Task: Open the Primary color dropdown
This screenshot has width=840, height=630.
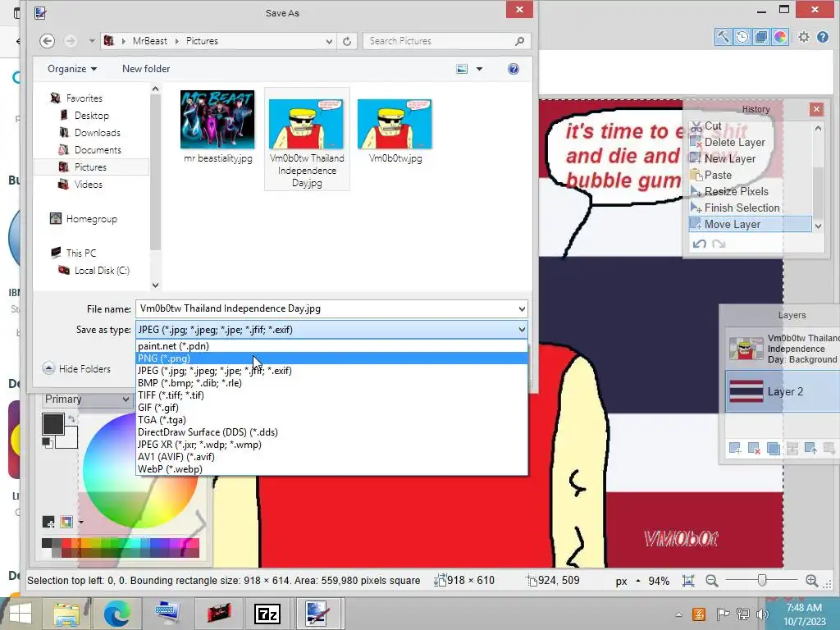Action: (x=87, y=399)
